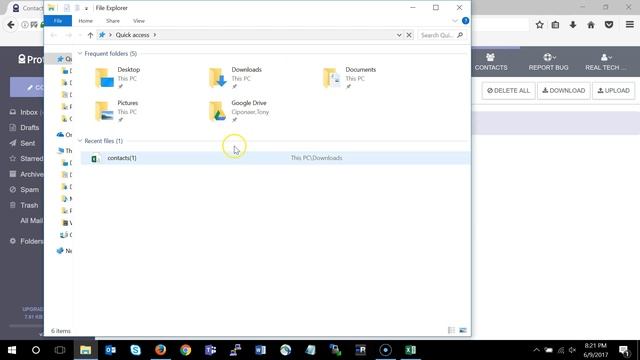This screenshot has height=360, width=640.
Task: Open address bar history dropdown
Action: (399, 35)
